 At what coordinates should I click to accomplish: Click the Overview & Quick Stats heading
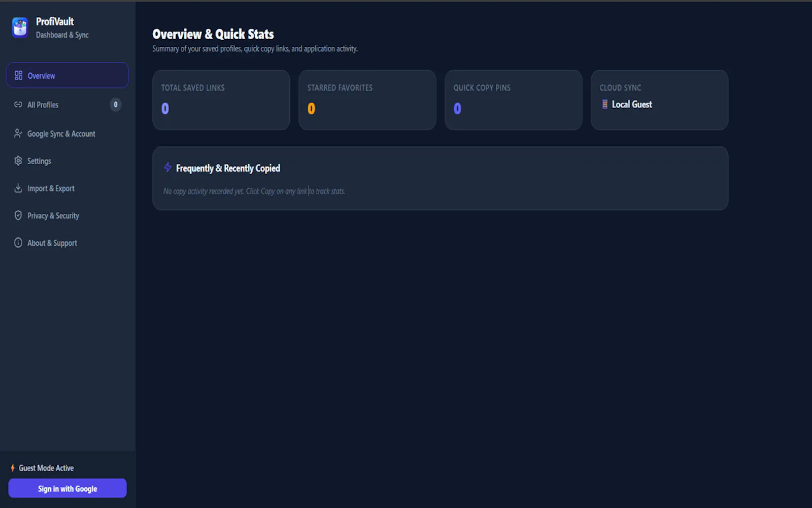pos(213,34)
